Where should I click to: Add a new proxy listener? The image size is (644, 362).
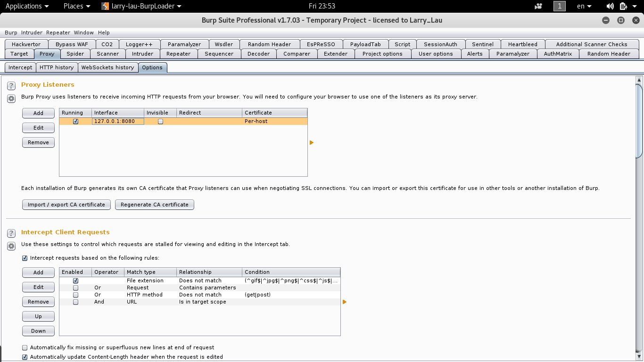(x=38, y=113)
